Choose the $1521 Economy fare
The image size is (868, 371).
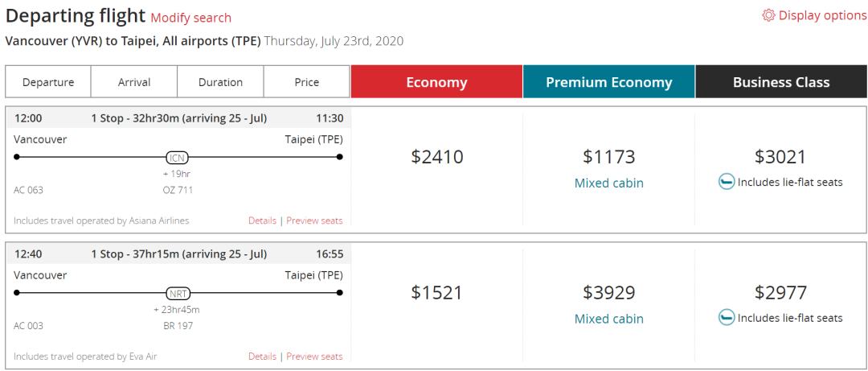[x=436, y=293]
